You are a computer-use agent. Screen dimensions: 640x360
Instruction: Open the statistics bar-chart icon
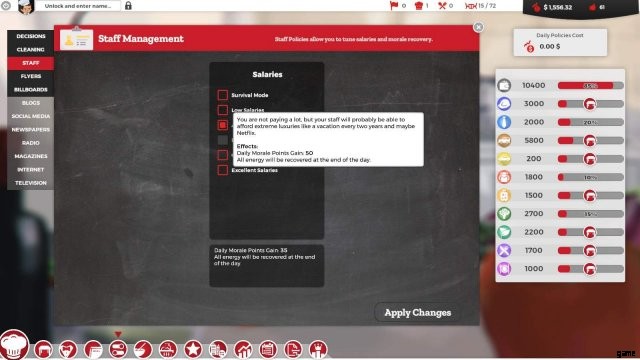[x=243, y=350]
